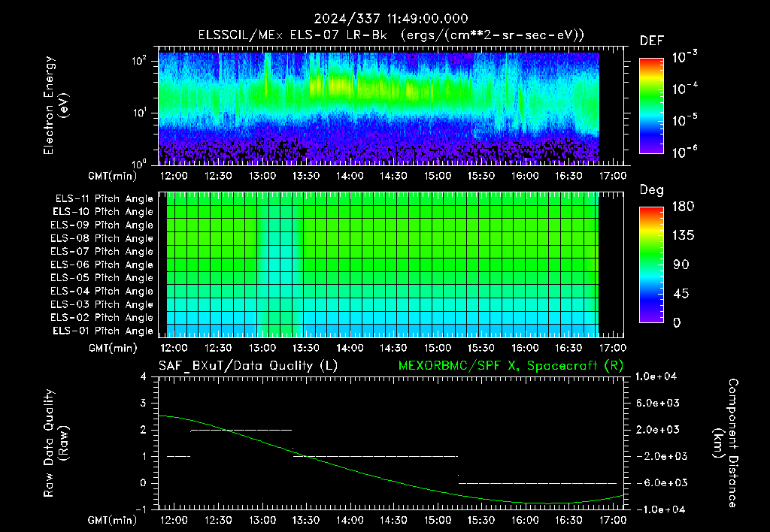Viewport: 770px width, 532px height.
Task: Click the Deg pitch angle color bar
Action: (x=651, y=264)
